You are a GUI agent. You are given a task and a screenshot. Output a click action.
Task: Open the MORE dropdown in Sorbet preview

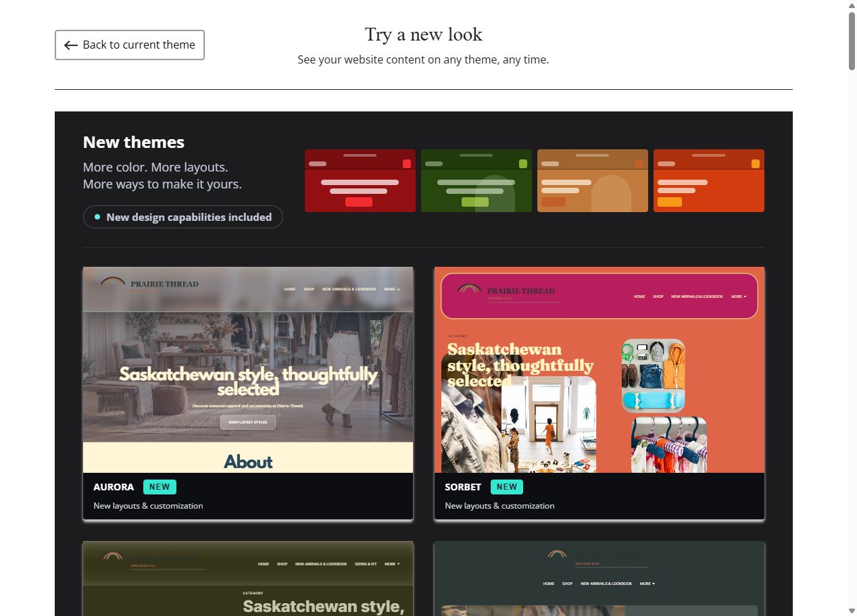pos(739,297)
